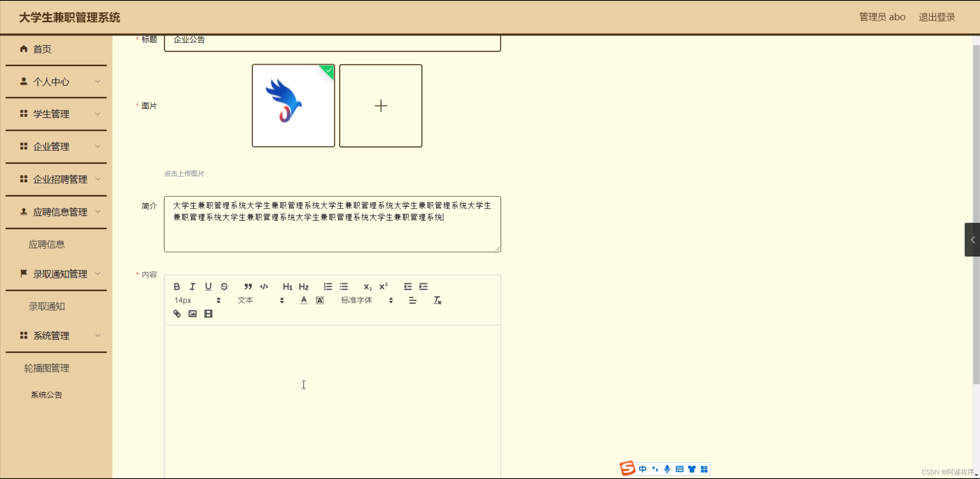Insert blockquote via quote icon
Image resolution: width=980 pixels, height=479 pixels.
(248, 286)
